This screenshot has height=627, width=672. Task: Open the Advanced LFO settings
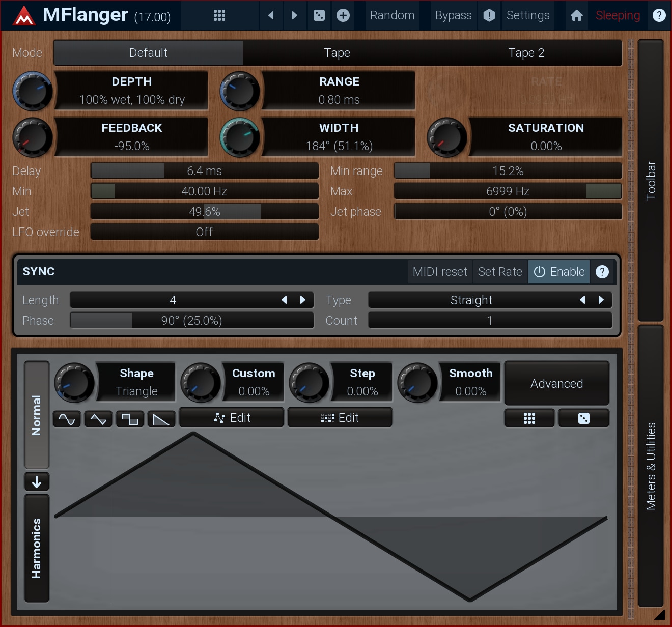coord(556,384)
